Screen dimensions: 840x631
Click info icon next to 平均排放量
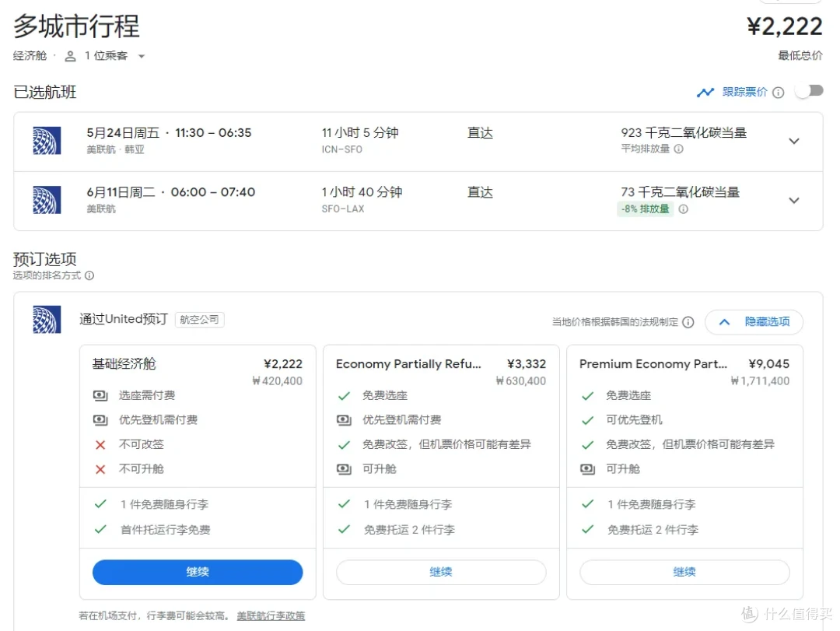click(x=679, y=149)
